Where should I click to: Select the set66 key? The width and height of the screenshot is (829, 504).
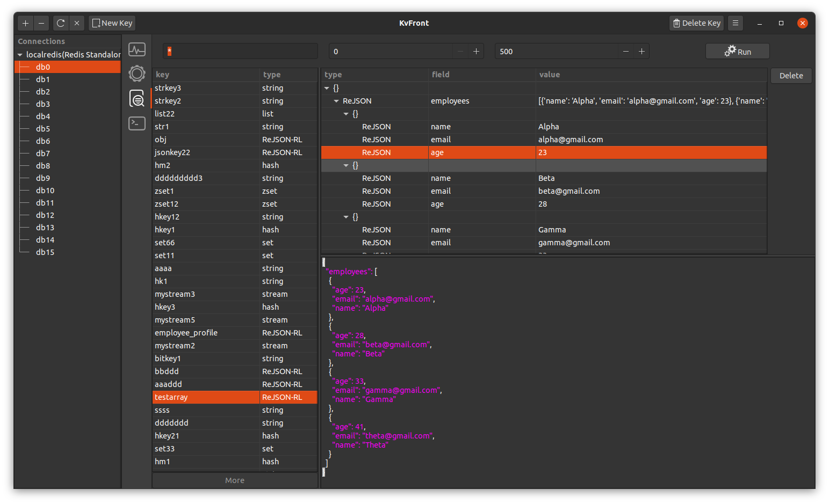point(235,243)
